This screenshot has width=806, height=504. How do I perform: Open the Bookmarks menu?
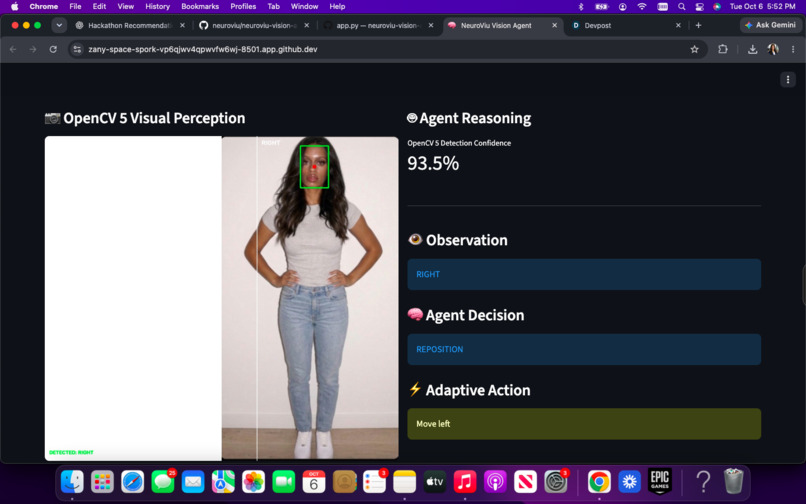(x=200, y=6)
